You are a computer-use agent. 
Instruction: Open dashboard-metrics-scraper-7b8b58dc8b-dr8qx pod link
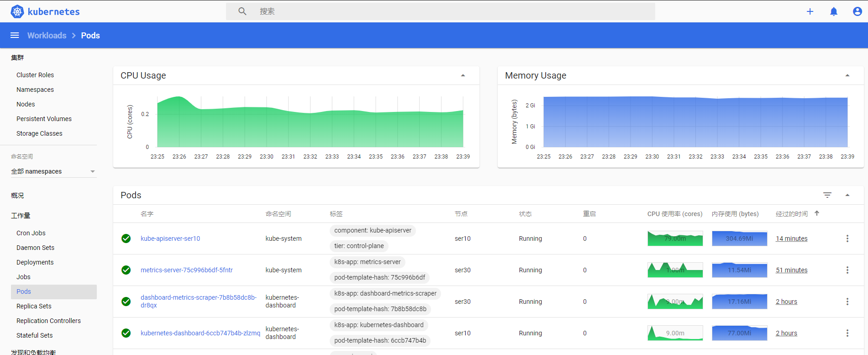click(x=199, y=301)
